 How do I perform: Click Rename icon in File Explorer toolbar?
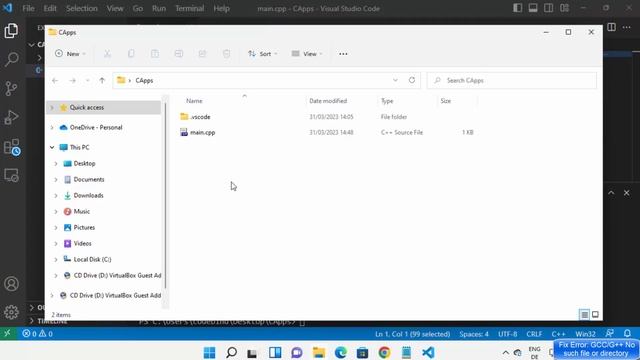coord(178,54)
